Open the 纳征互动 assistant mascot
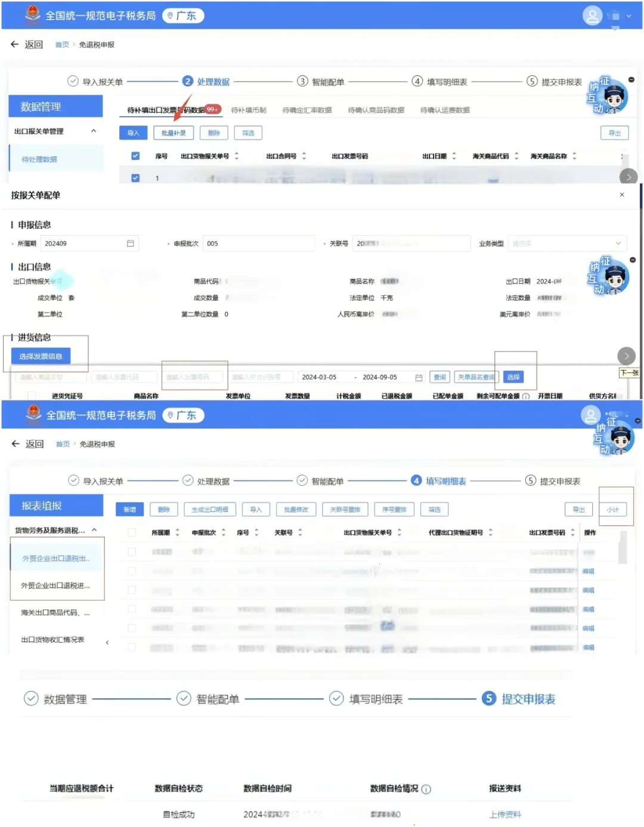This screenshot has width=644, height=827. [x=609, y=98]
